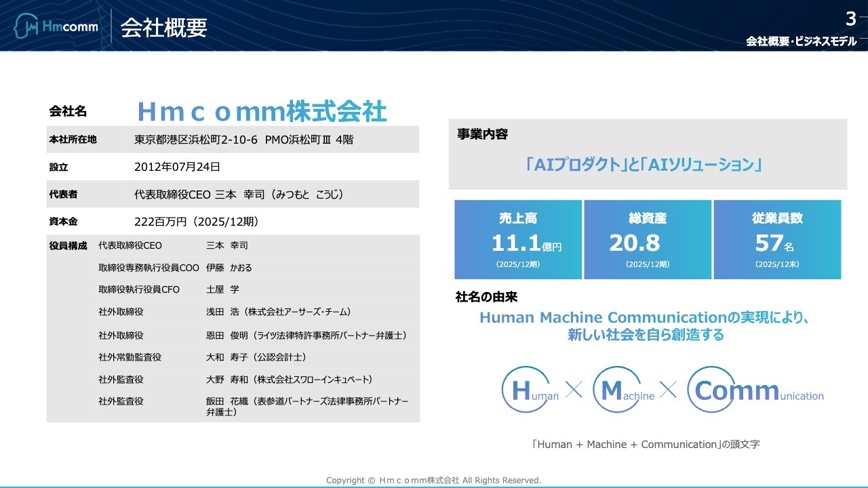
Task: Click the 本社所在地 address text
Action: (x=243, y=140)
